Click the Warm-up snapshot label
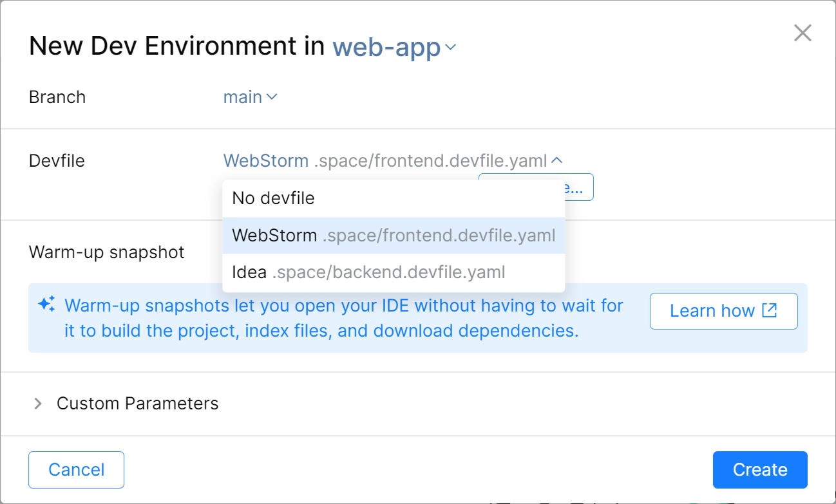This screenshot has height=504, width=836. click(x=107, y=252)
